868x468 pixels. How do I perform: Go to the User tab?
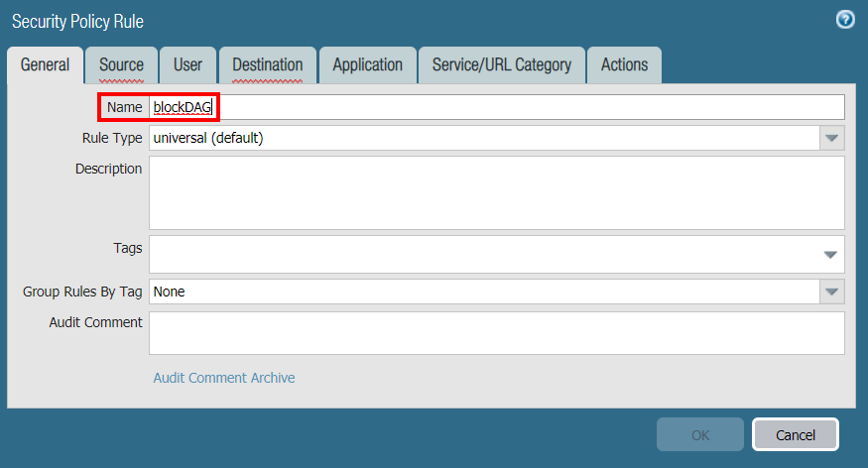pos(187,65)
